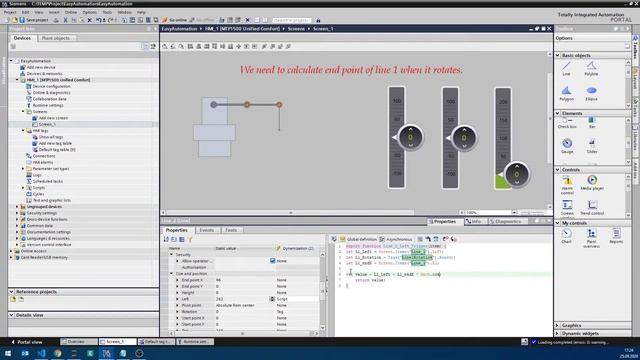Open the Project menu

click(x=10, y=12)
